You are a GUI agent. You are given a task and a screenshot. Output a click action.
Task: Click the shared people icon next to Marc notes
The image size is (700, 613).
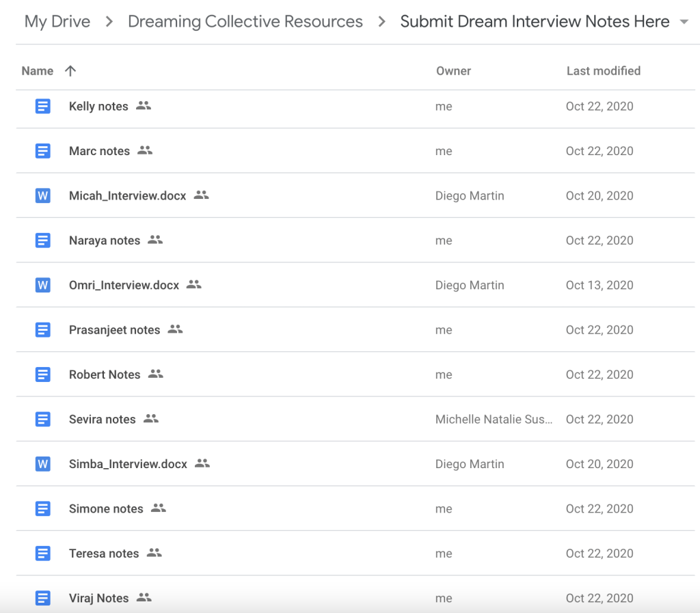click(x=144, y=151)
